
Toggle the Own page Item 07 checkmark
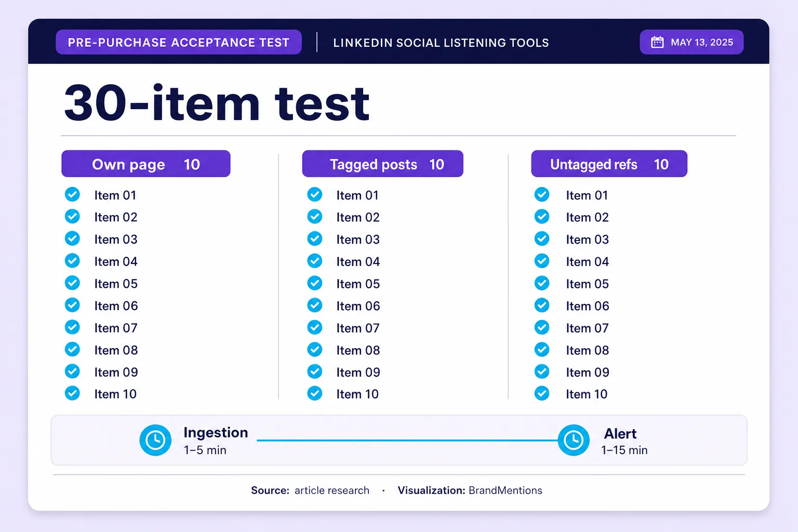click(x=72, y=327)
